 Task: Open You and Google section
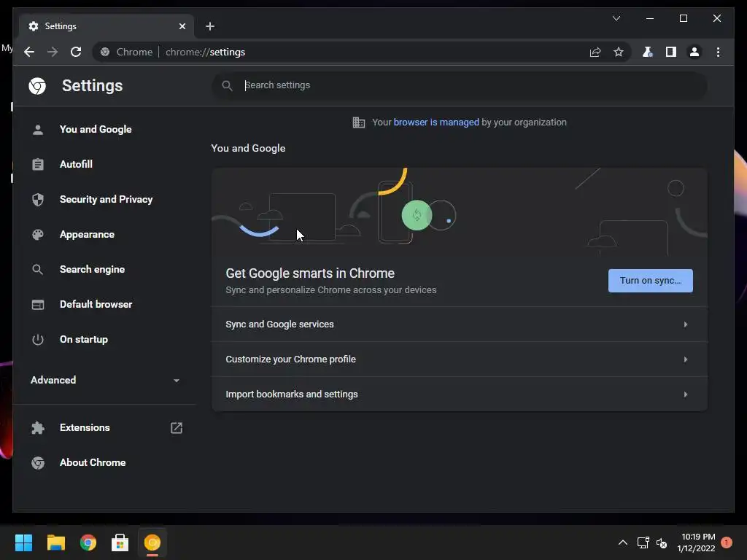pos(96,130)
